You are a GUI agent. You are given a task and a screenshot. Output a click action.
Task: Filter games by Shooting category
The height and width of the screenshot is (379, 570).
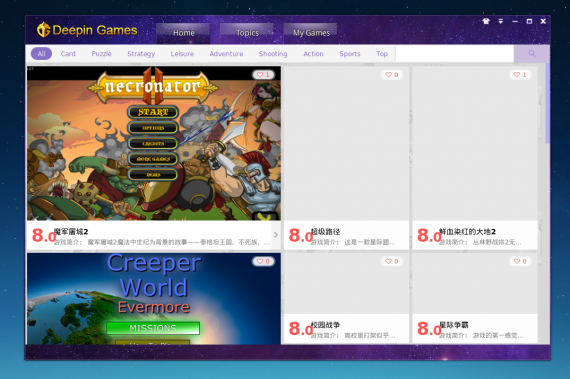pyautogui.click(x=273, y=54)
